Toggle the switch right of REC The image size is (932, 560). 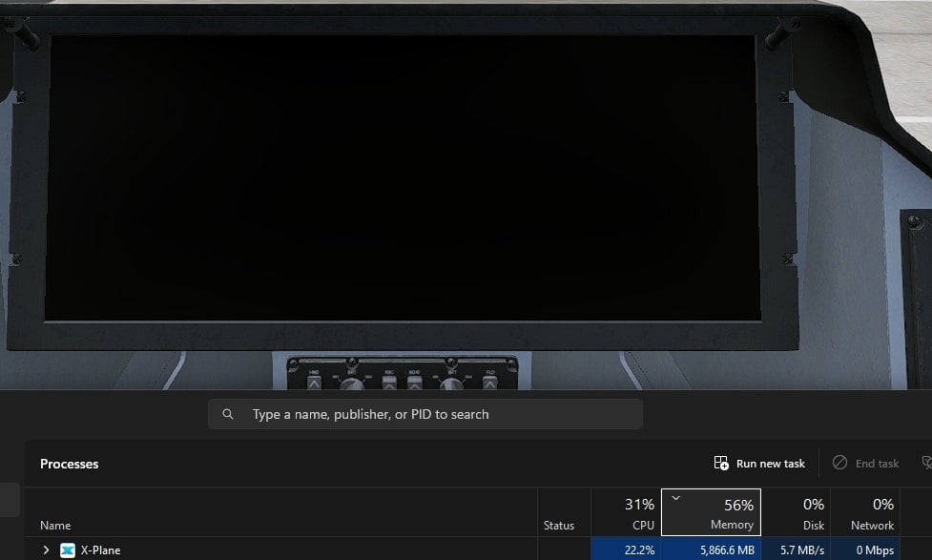coord(414,382)
